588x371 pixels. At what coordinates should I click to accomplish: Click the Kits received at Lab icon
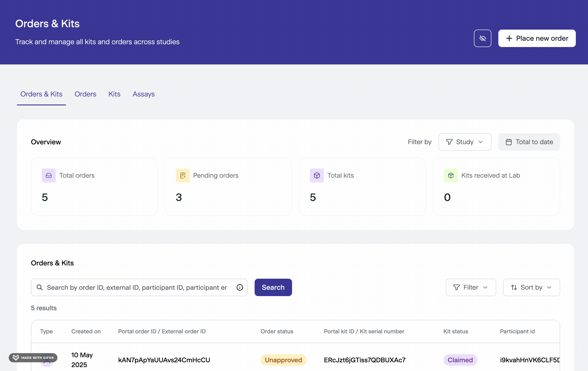(x=451, y=175)
